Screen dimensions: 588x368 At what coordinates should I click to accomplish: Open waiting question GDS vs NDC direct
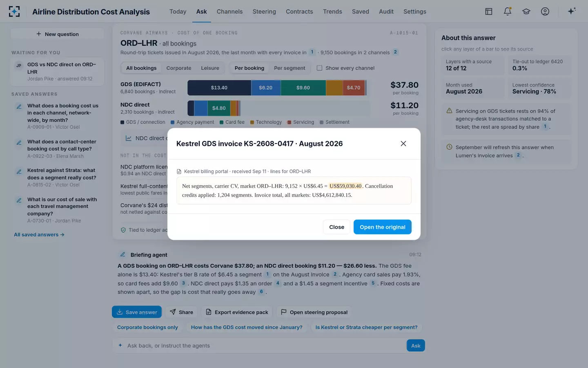pos(57,72)
